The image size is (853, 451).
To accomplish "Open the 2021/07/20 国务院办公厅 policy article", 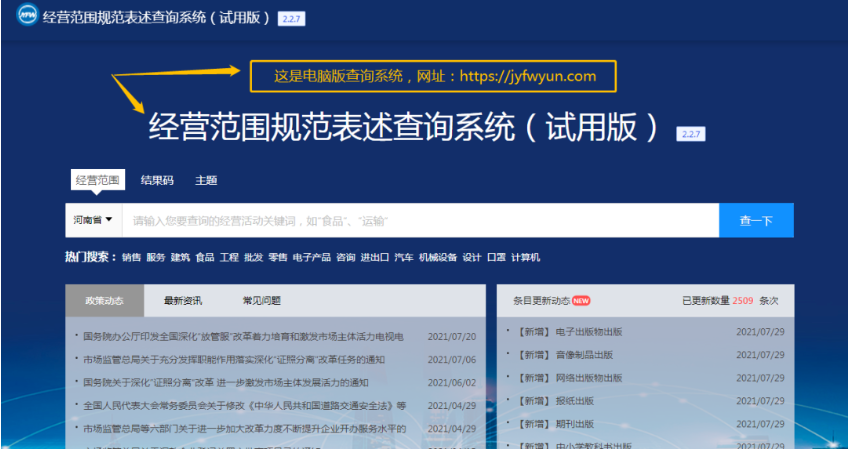I will [x=243, y=337].
